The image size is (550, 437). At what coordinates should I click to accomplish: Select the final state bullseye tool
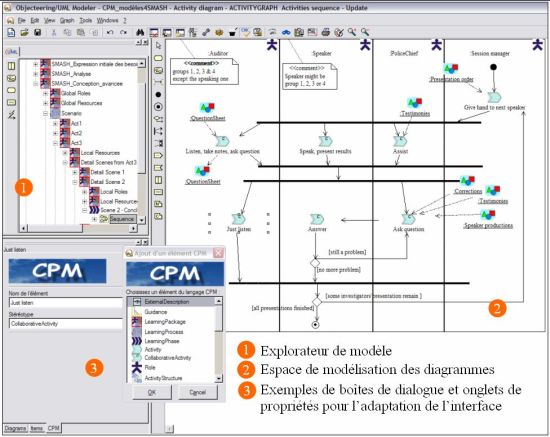click(x=158, y=107)
